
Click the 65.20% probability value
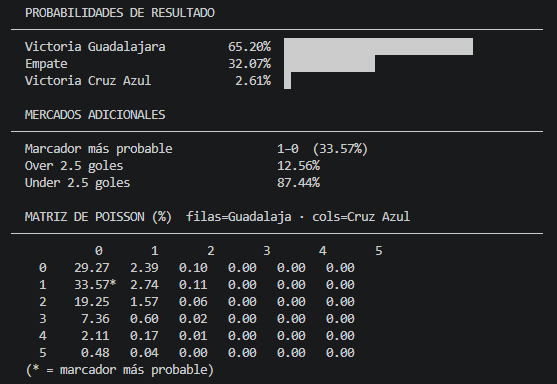[x=249, y=47]
